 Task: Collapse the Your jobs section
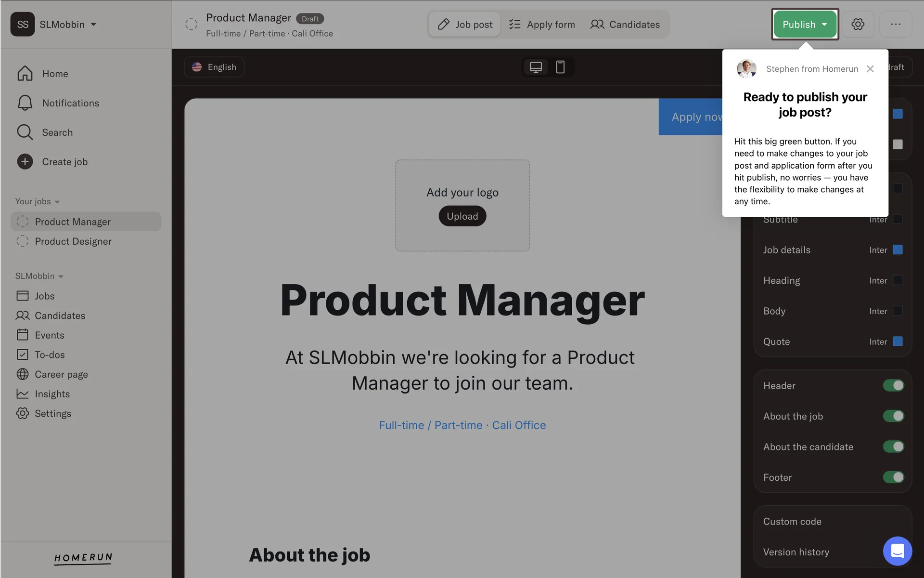(x=57, y=202)
